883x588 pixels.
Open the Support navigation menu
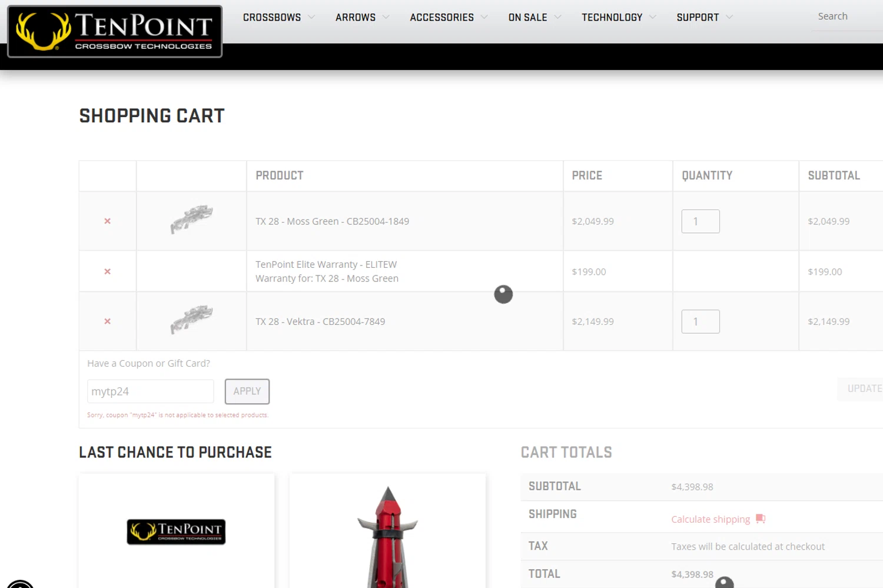click(x=698, y=18)
